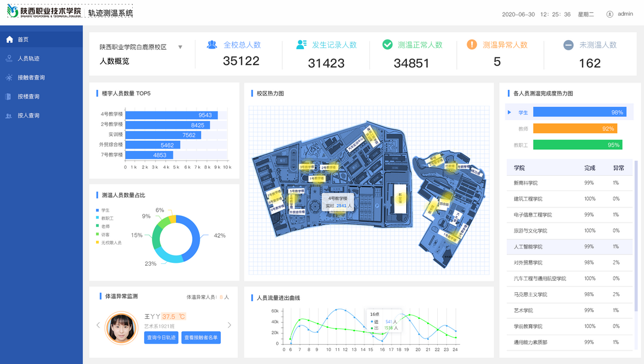Click the green 测温正常人数 checkmark icon
This screenshot has width=644, height=364.
tap(387, 45)
